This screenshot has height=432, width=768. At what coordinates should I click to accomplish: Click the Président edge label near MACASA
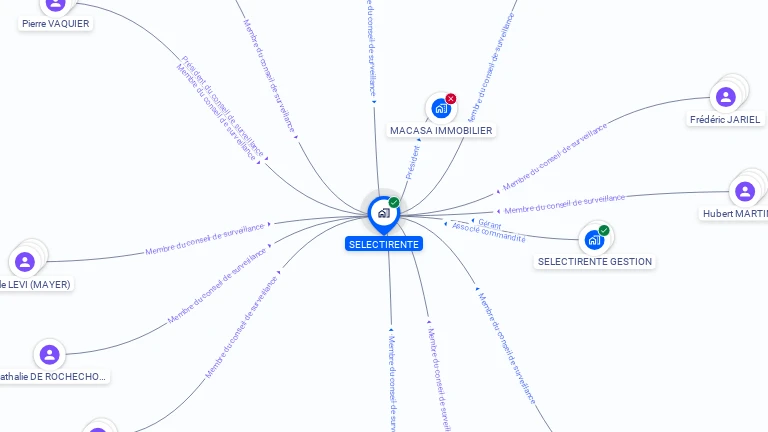[412, 163]
